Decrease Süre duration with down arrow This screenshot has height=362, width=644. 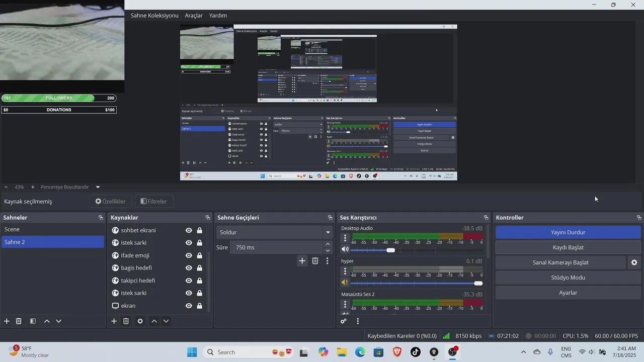328,250
